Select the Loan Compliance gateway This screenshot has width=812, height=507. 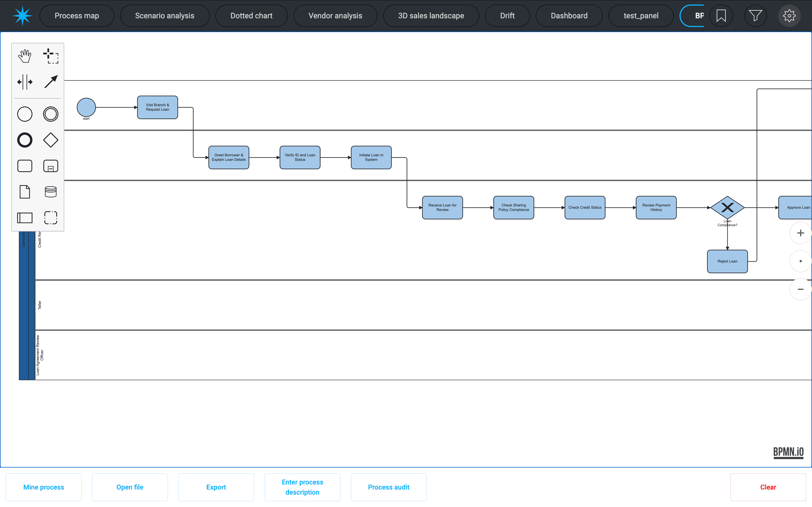click(727, 208)
